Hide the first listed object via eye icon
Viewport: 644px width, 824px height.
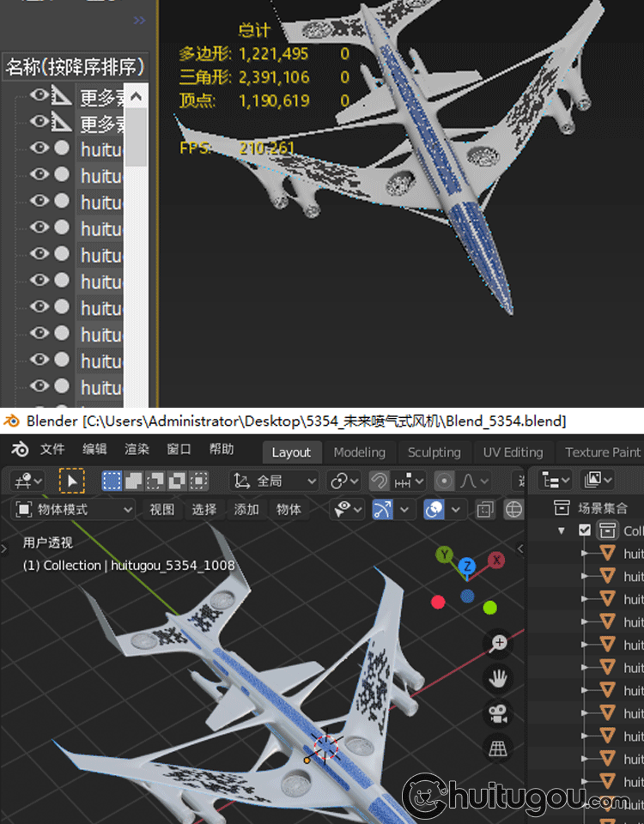click(x=39, y=96)
